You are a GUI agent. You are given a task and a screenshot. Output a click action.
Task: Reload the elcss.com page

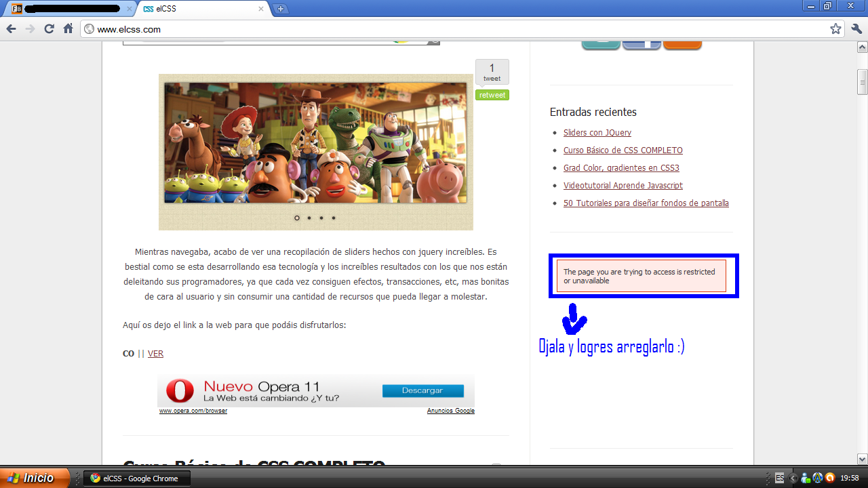click(49, 29)
